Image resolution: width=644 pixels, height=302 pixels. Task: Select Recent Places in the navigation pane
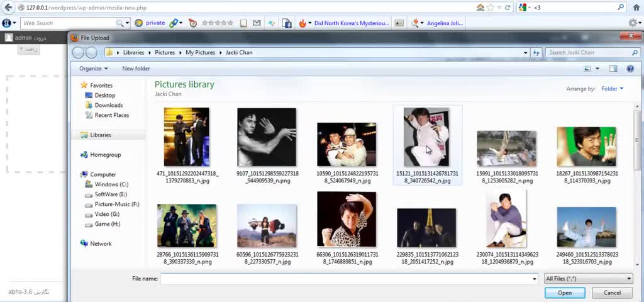pos(112,115)
